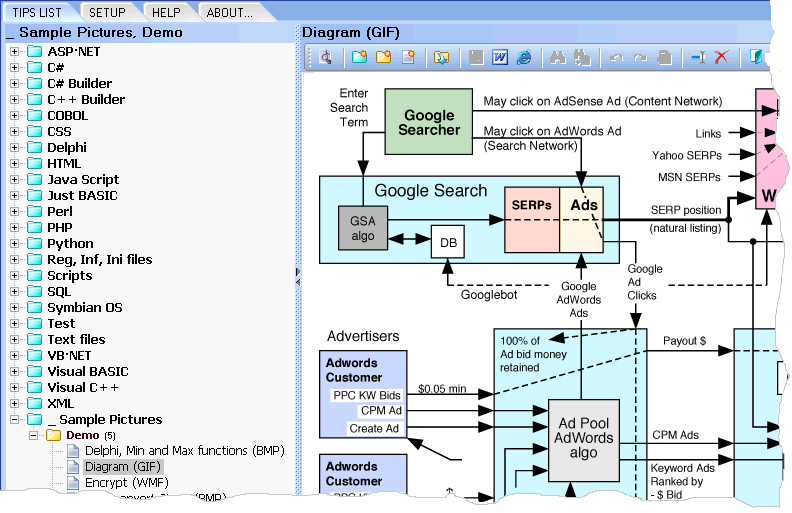Image resolution: width=792 pixels, height=513 pixels.
Task: Collapse the Demo subfolder node
Action: coord(33,436)
